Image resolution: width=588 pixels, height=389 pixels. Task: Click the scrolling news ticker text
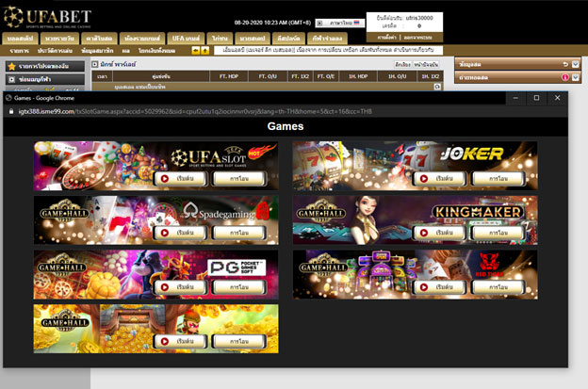328,50
